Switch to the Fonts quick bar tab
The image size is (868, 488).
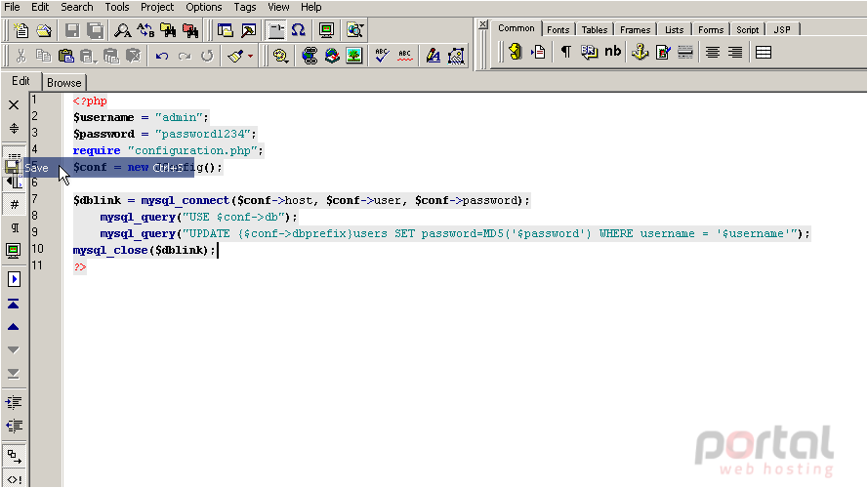point(558,30)
